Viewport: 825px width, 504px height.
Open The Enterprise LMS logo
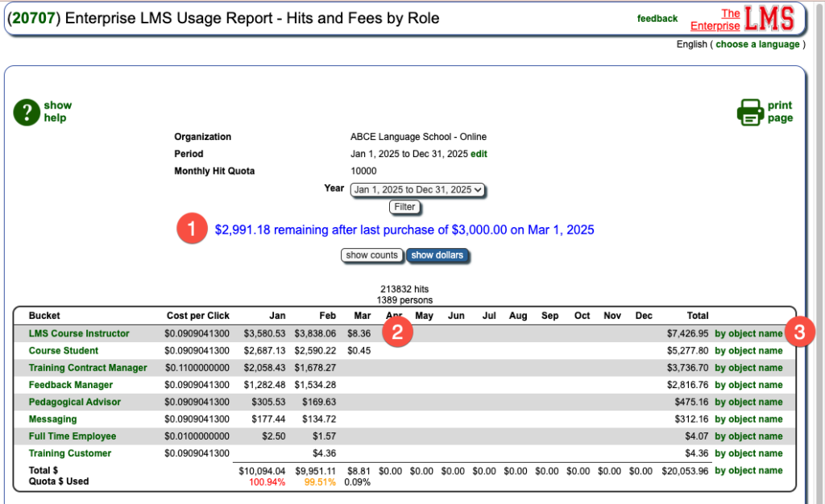coord(742,19)
